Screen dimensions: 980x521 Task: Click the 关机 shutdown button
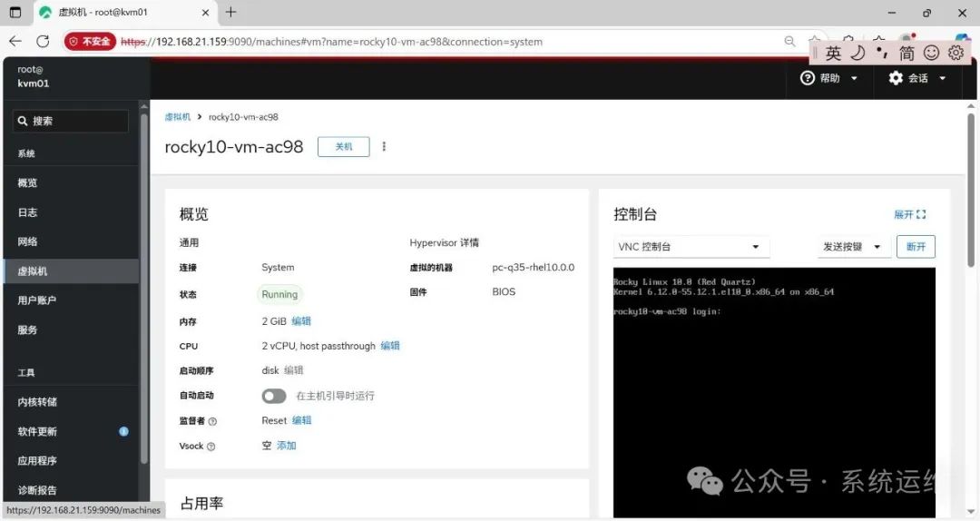coord(344,146)
